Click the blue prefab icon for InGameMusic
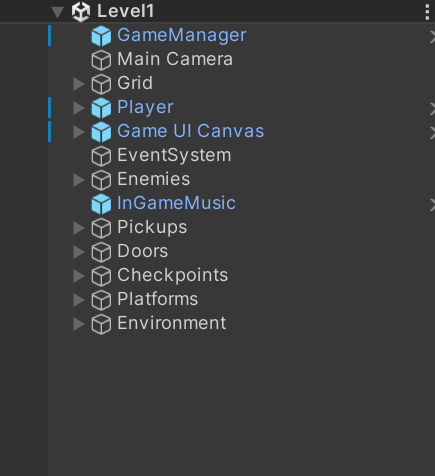The height and width of the screenshot is (476, 435). coord(101,204)
